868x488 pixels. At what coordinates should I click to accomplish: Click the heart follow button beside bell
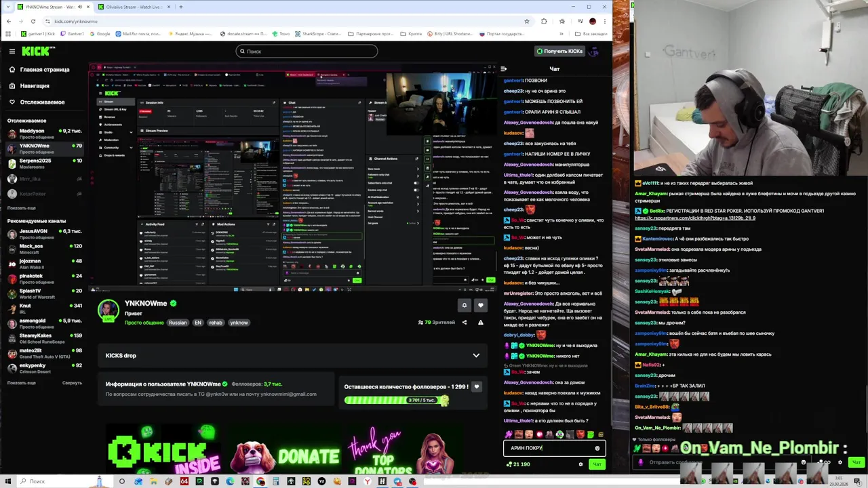(480, 305)
